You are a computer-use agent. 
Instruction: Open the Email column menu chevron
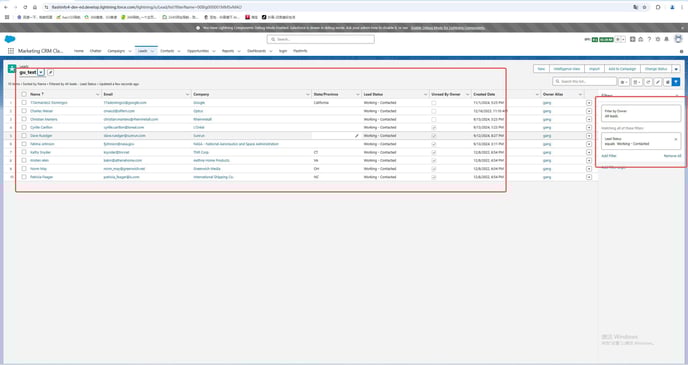tap(187, 94)
